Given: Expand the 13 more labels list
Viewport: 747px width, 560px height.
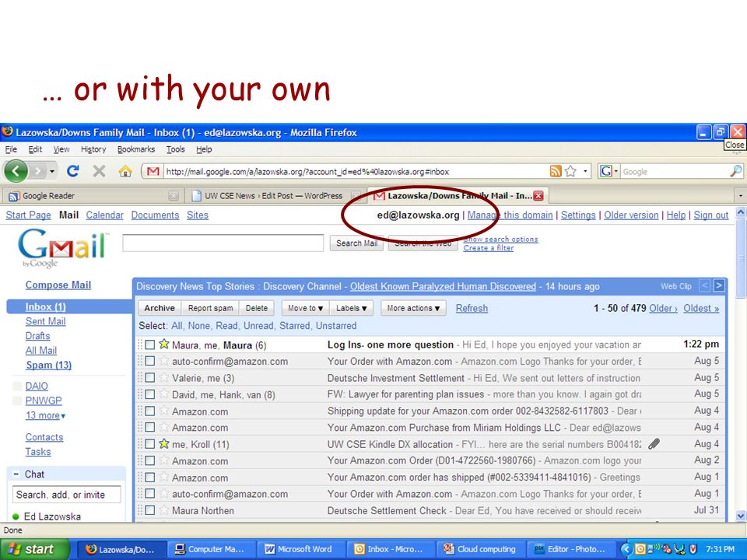Looking at the screenshot, I should click(45, 415).
